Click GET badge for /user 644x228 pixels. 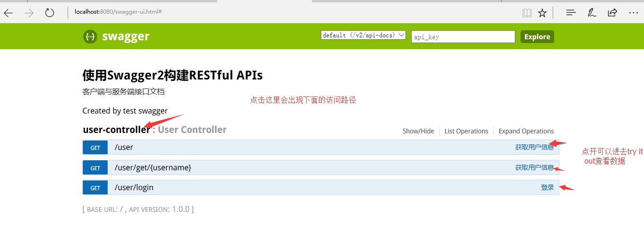coord(95,148)
